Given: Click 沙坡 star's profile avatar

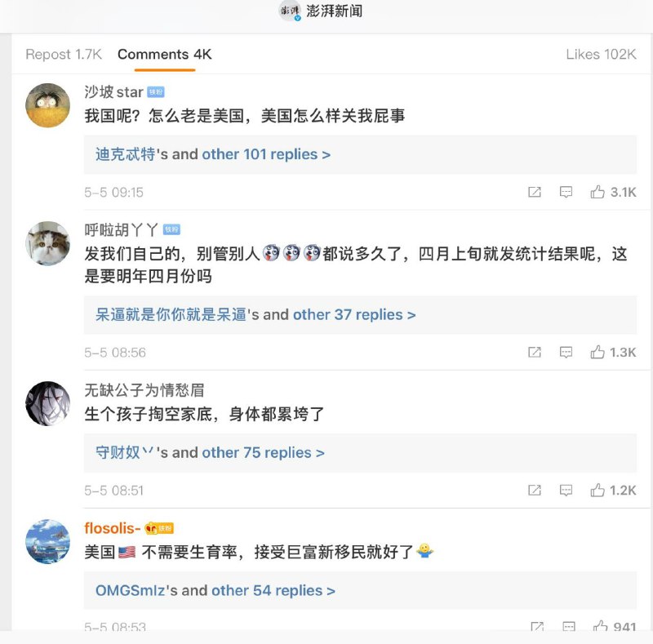Looking at the screenshot, I should [x=47, y=105].
